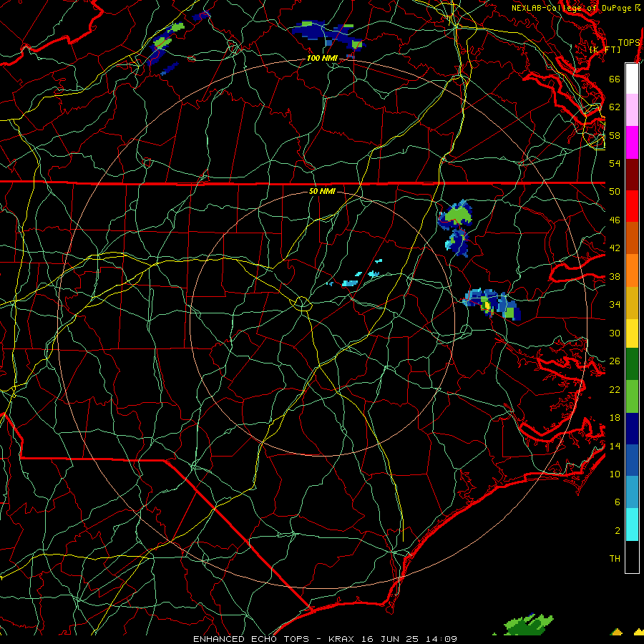
Task: Click the legend value 58
Action: point(615,135)
